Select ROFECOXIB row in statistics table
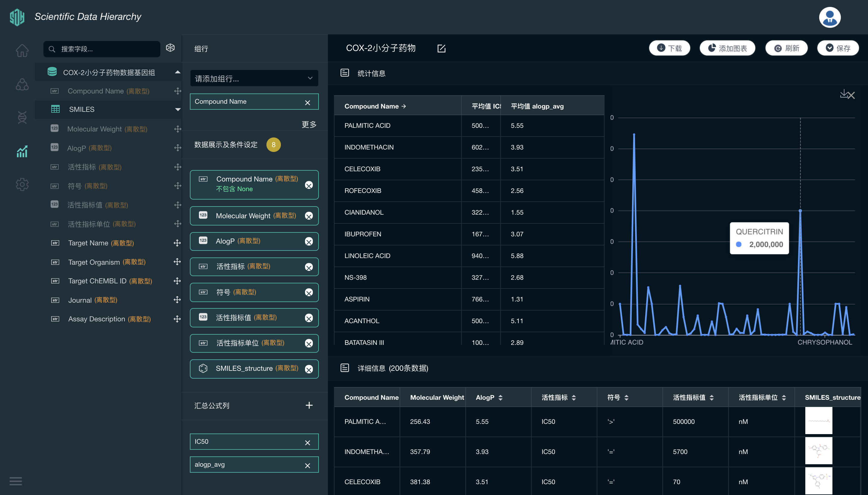The height and width of the screenshot is (495, 868). (x=469, y=191)
